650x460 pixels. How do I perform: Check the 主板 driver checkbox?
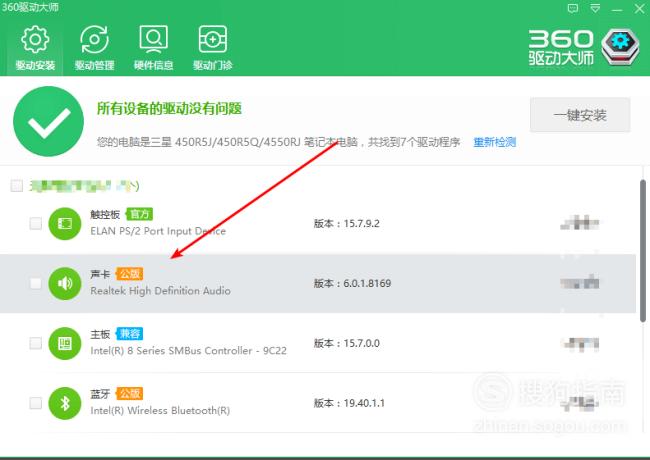[36, 343]
